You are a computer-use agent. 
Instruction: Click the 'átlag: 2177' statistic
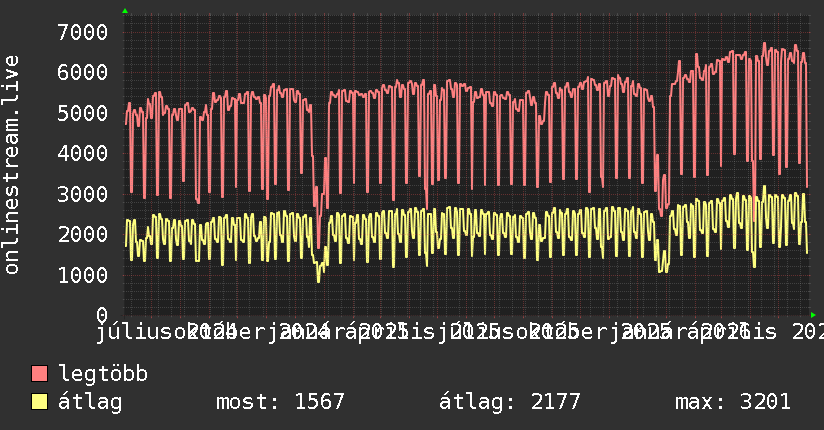tap(510, 402)
